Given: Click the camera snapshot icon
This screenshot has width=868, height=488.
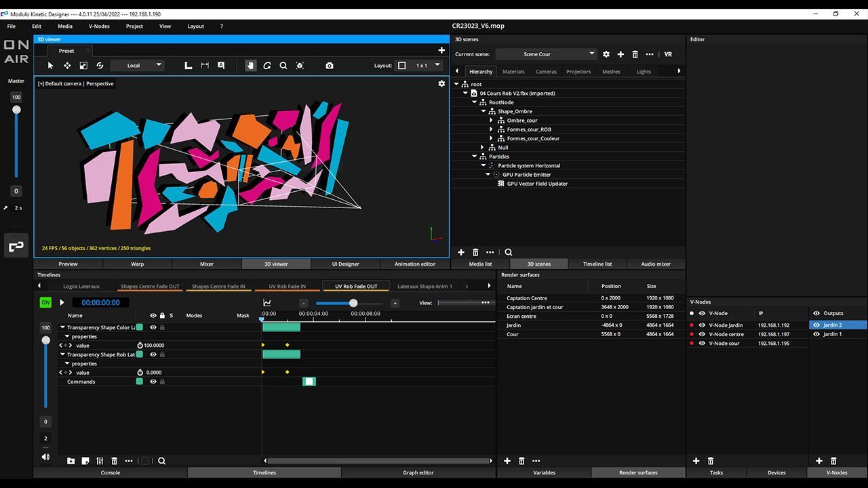Looking at the screenshot, I should [x=330, y=66].
